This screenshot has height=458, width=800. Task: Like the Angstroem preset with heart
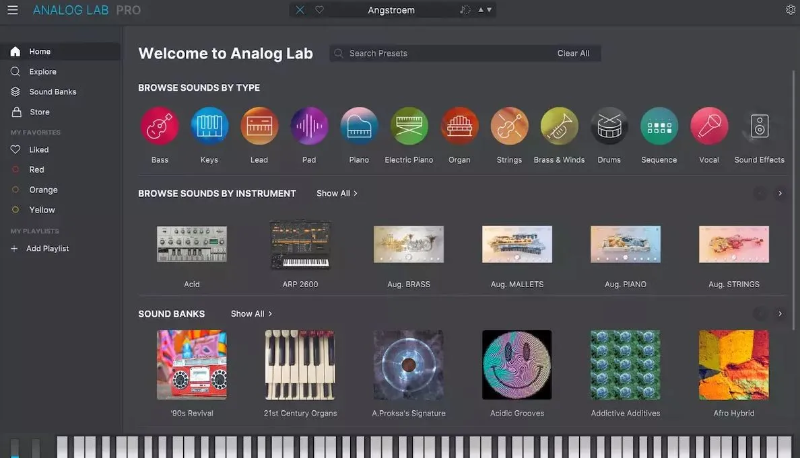pyautogui.click(x=319, y=10)
